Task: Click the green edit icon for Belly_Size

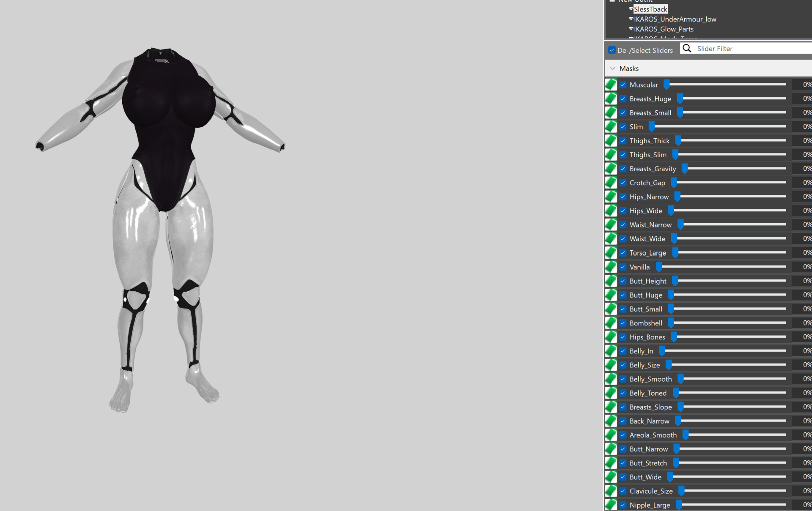Action: [x=611, y=365]
